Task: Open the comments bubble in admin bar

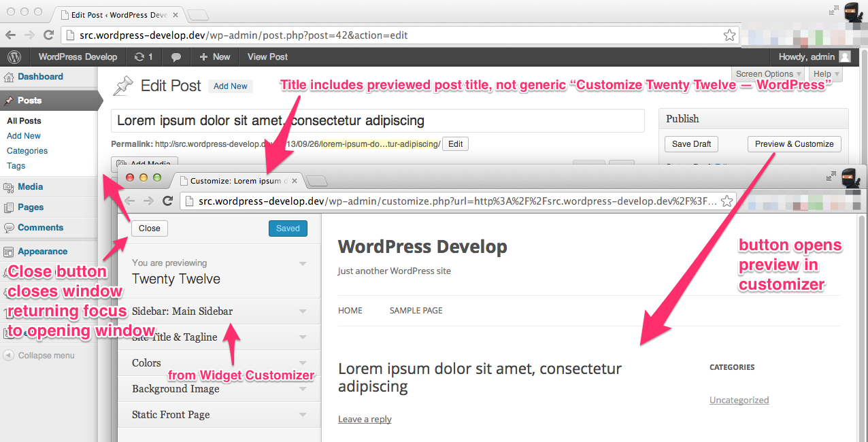Action: (x=176, y=57)
